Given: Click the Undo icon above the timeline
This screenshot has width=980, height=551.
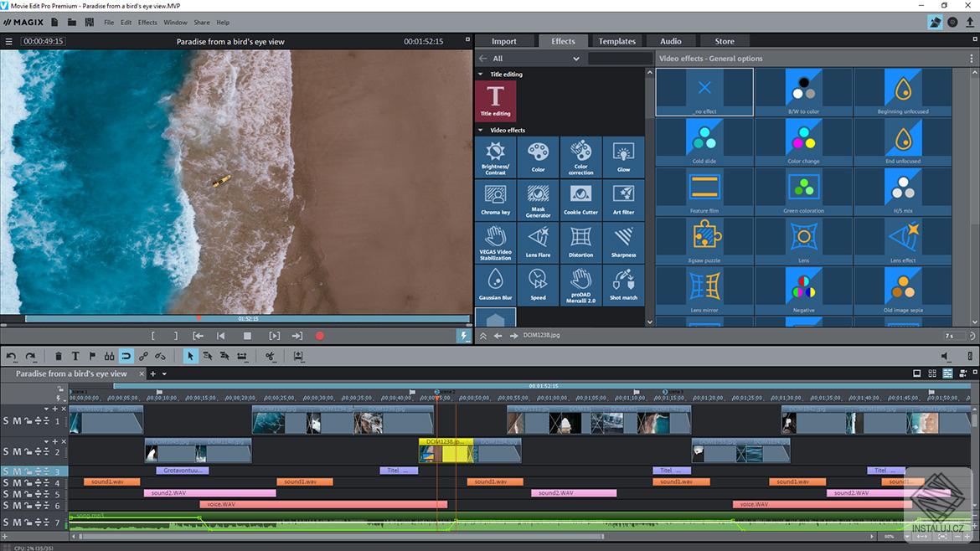Looking at the screenshot, I should pos(10,356).
